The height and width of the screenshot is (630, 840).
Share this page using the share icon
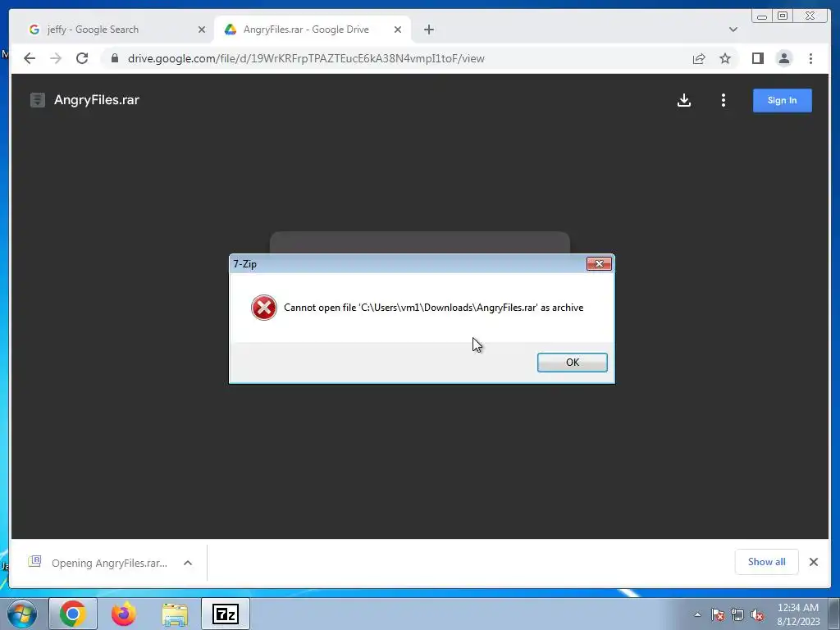coord(699,58)
